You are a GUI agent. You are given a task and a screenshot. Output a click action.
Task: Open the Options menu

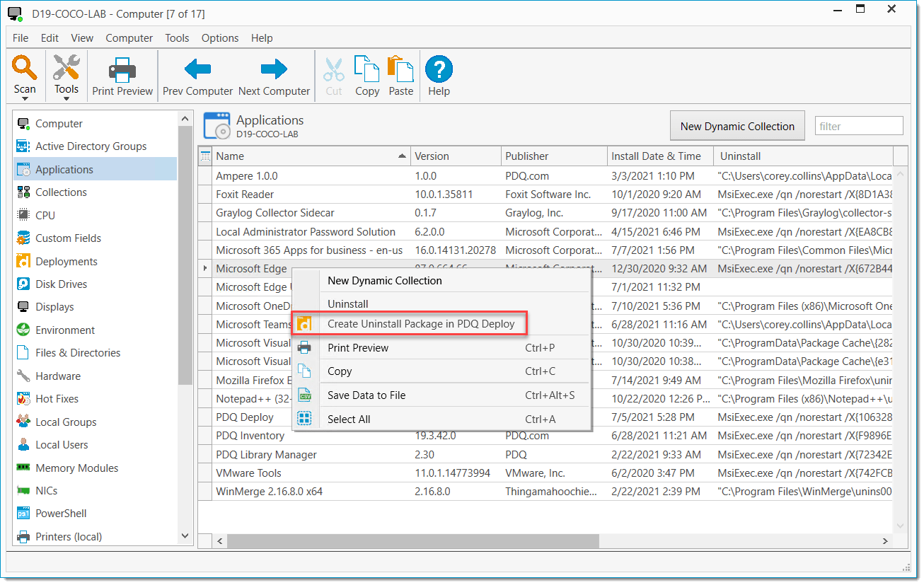[x=219, y=38]
